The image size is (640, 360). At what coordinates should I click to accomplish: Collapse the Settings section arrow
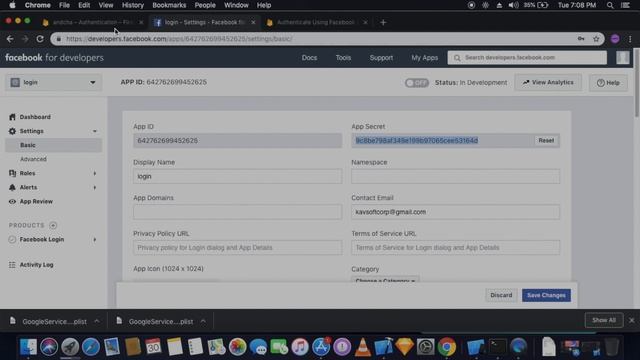[95, 131]
